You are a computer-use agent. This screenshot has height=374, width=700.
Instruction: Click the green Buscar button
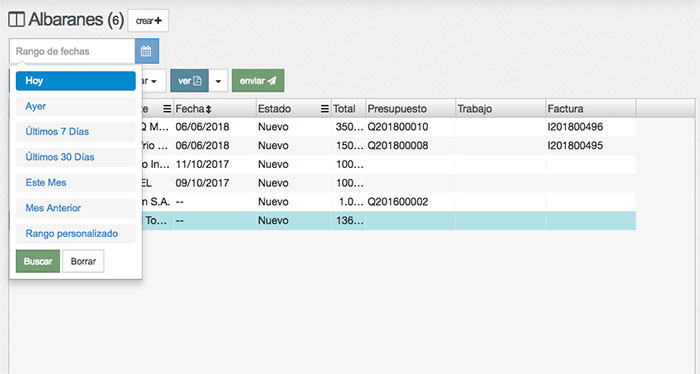[38, 261]
